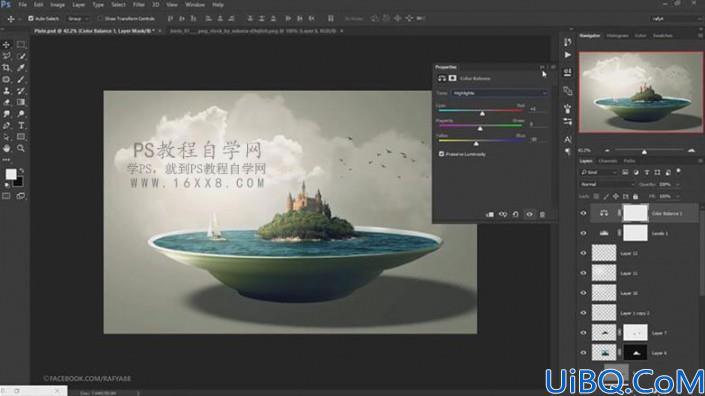Click the layer mask icon in Properties

pyautogui.click(x=452, y=78)
